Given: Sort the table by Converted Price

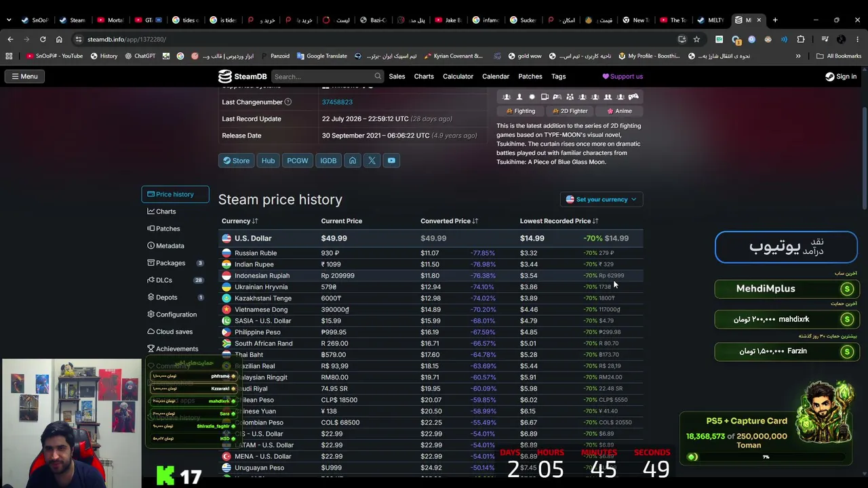Looking at the screenshot, I should point(449,221).
